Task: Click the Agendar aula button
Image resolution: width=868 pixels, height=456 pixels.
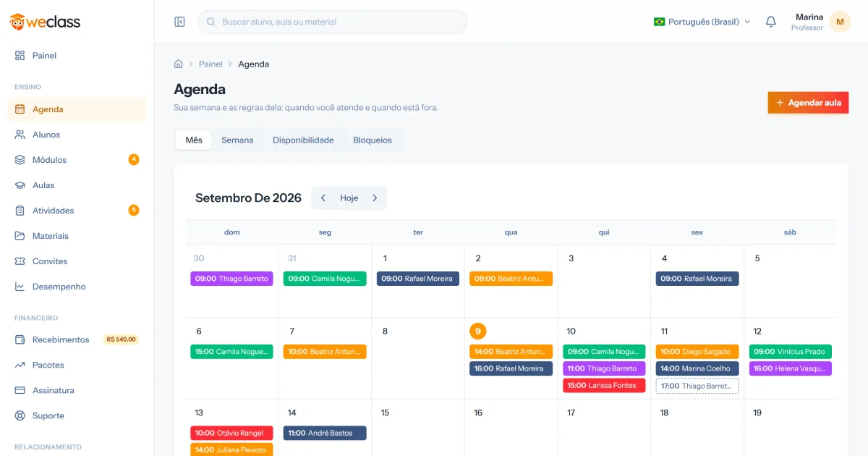Action: click(x=808, y=103)
